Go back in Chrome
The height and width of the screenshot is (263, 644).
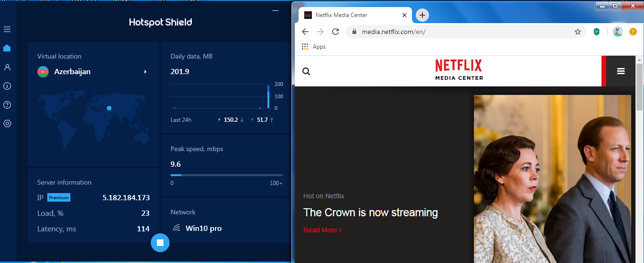tap(305, 32)
